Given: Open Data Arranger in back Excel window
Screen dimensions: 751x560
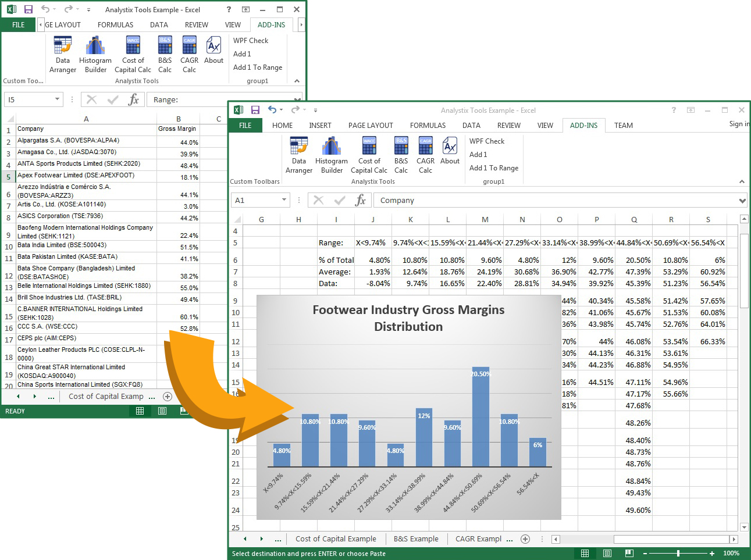Looking at the screenshot, I should click(x=63, y=55).
